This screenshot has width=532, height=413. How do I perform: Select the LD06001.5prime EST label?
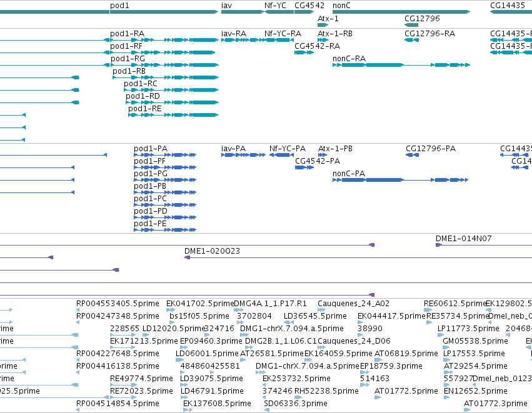(207, 354)
